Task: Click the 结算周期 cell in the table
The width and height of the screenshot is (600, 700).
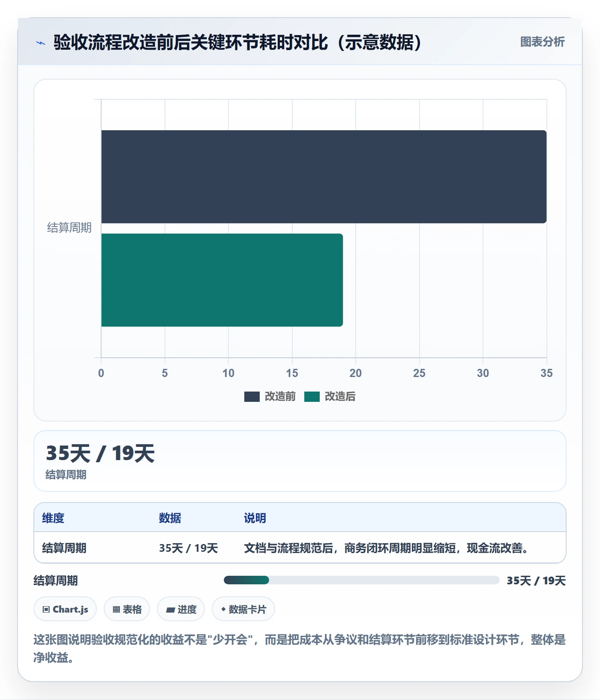Action: tap(64, 548)
